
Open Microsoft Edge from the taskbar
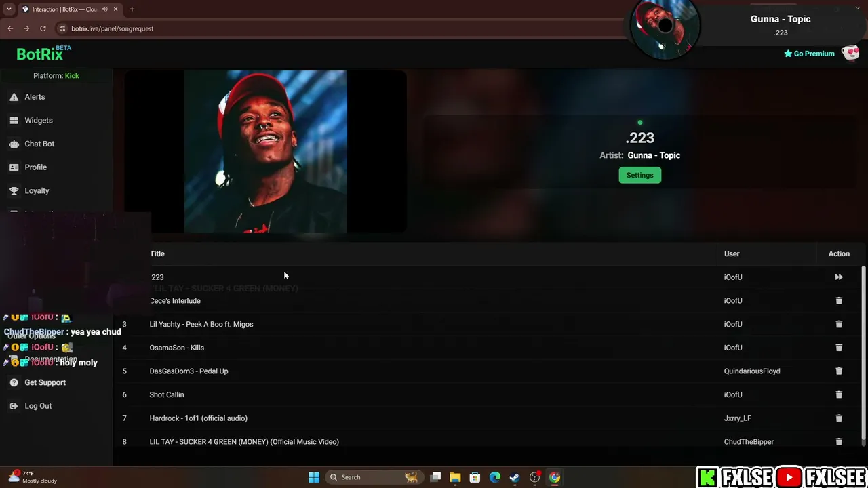[495, 477]
